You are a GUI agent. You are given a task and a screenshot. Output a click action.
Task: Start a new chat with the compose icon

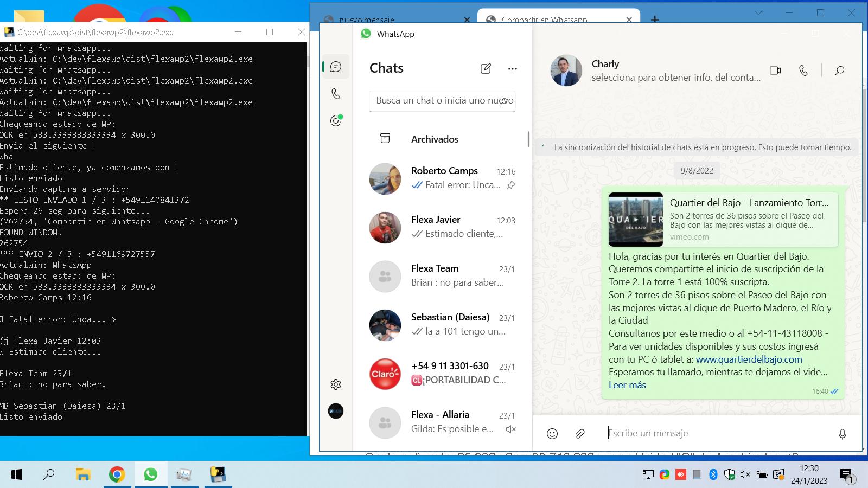coord(486,68)
